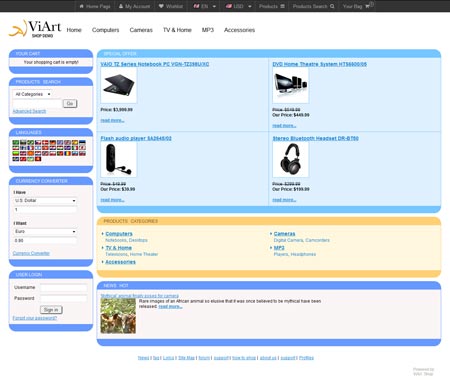The height and width of the screenshot is (380, 450).
Task: Open the U.S. Dollar currency selector
Action: (45, 200)
